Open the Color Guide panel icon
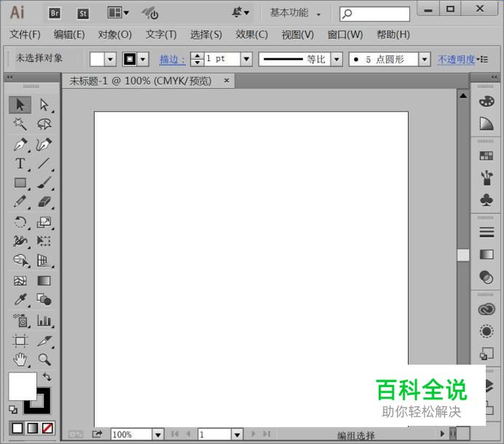504x444 pixels. (x=487, y=124)
